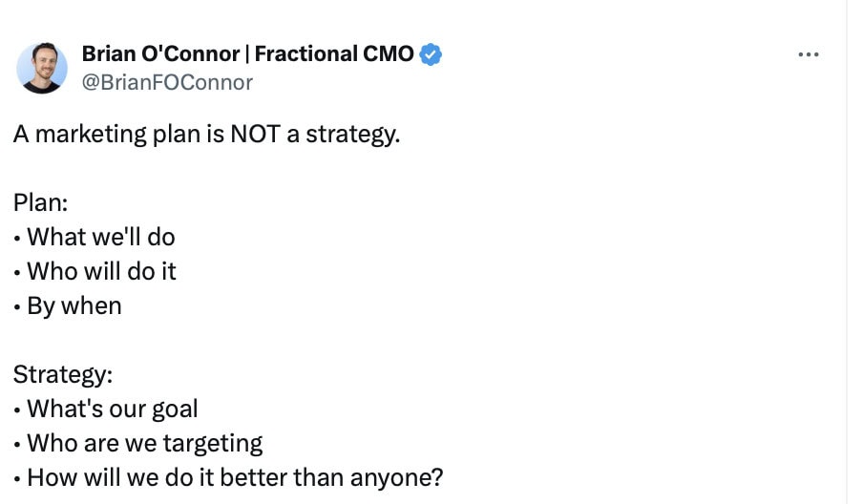
Task: Click the blue verified checkmark badge
Action: (431, 54)
